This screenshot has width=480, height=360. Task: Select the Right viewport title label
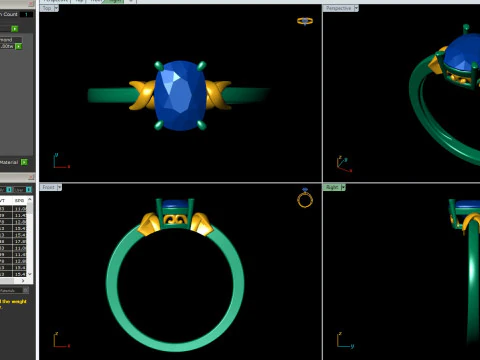pos(332,187)
